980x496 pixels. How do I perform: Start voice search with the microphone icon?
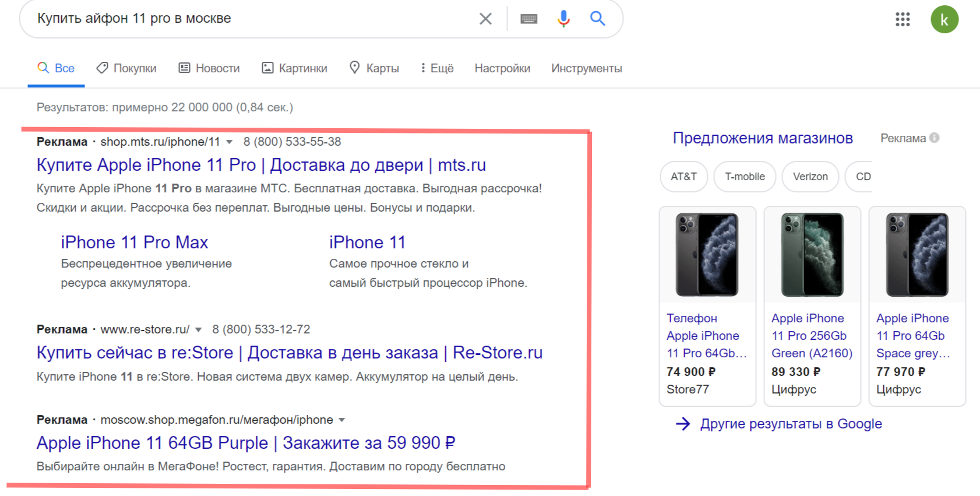(563, 19)
